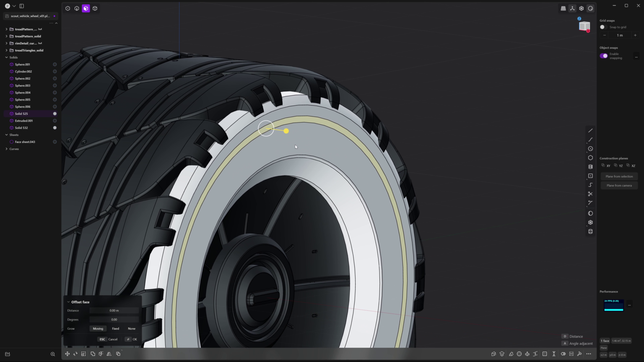Select construction plane XY

pos(606,165)
